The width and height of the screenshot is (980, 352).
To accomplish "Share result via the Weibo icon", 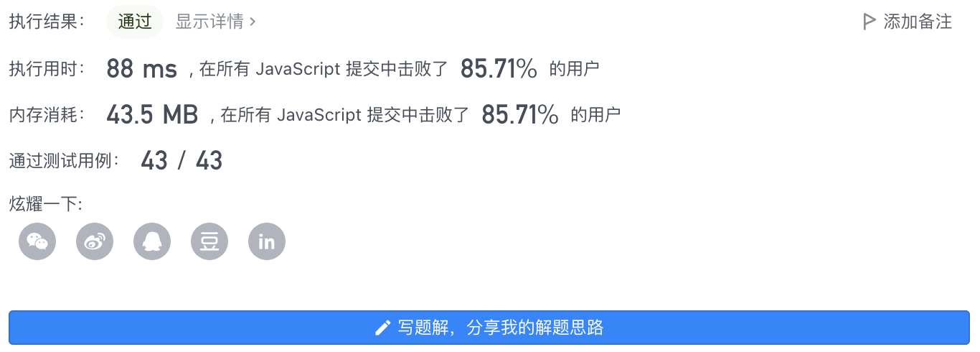I will pos(95,241).
